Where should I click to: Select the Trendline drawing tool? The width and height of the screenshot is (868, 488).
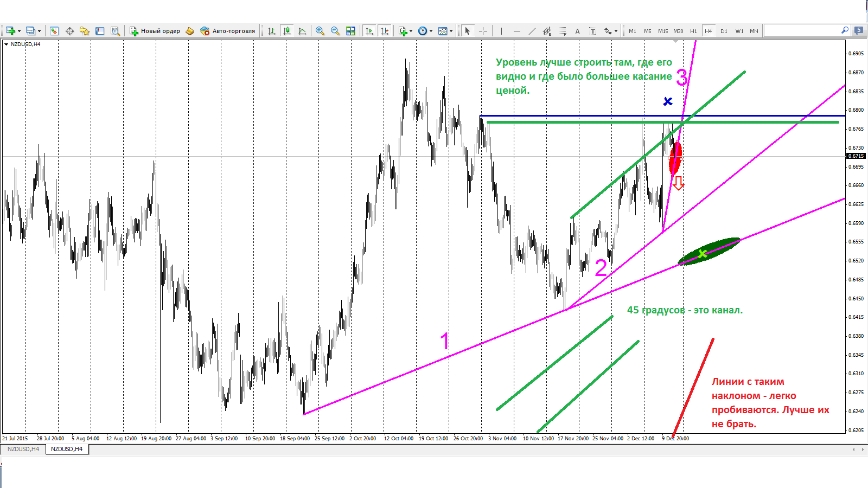(x=532, y=31)
